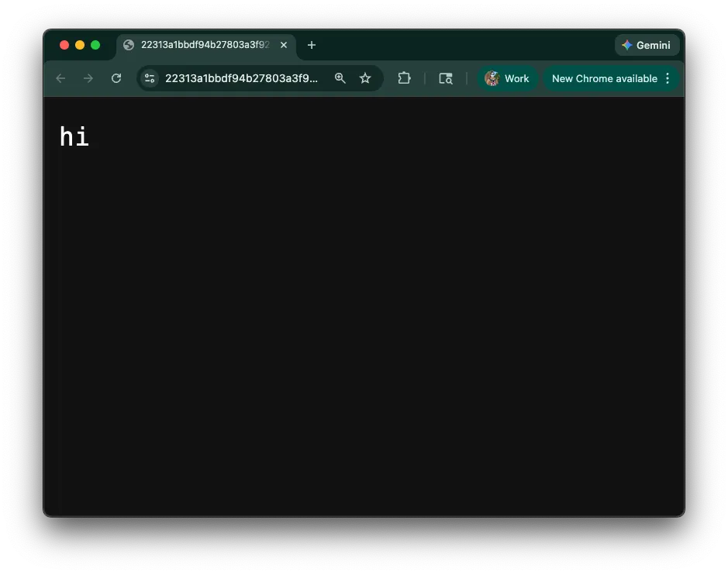Bookmark this page with the star icon

(x=365, y=78)
